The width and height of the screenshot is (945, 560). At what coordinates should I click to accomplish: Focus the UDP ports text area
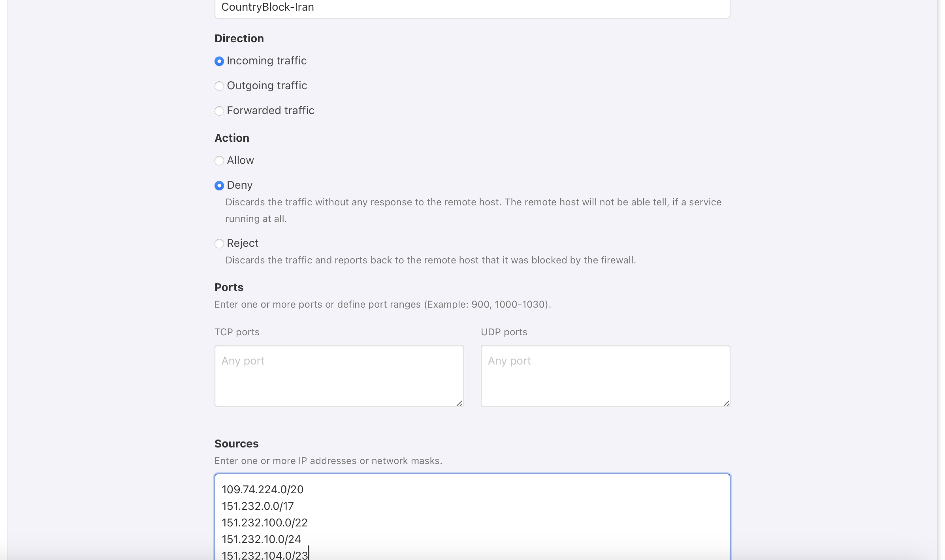605,376
